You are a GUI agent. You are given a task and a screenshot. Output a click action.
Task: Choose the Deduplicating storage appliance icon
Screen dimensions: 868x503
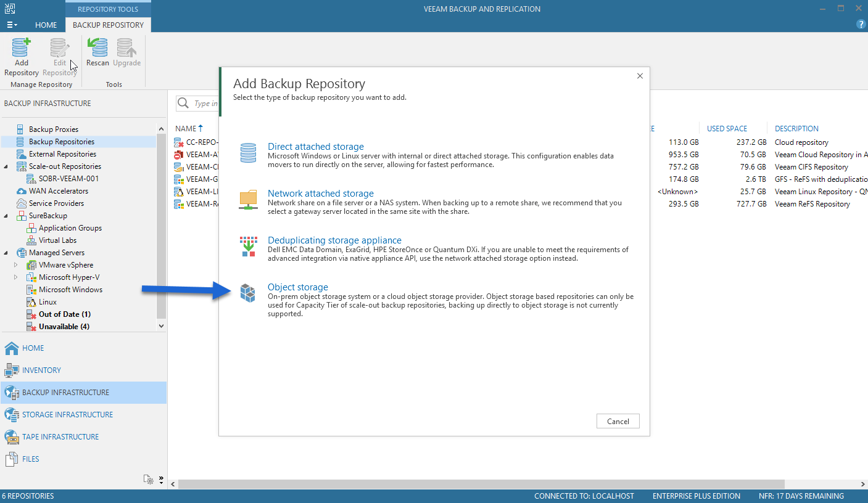248,247
